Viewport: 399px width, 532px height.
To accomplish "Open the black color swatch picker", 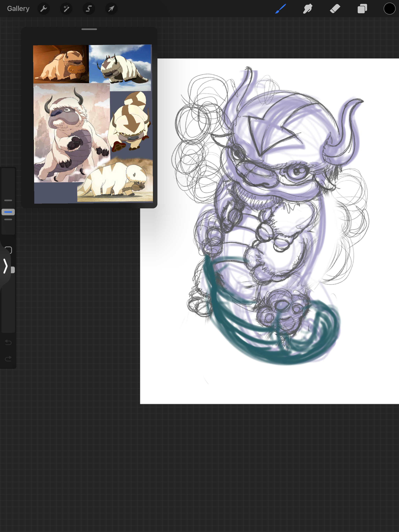I will click(389, 9).
